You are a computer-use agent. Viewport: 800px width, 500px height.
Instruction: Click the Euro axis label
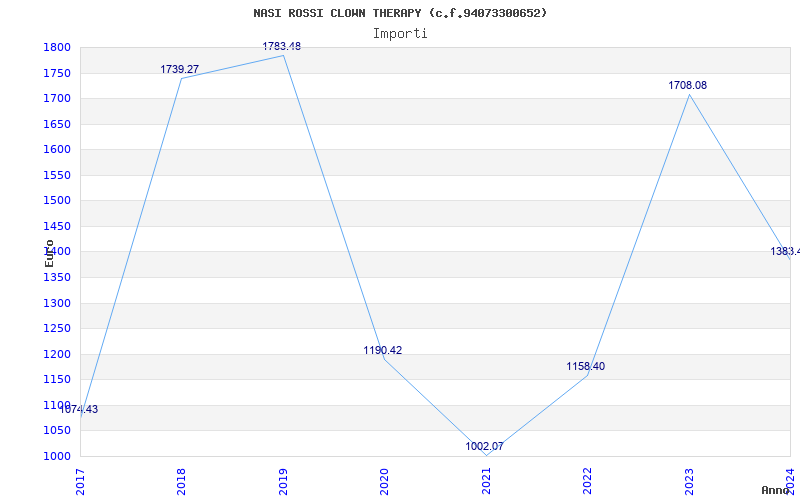tap(49, 253)
